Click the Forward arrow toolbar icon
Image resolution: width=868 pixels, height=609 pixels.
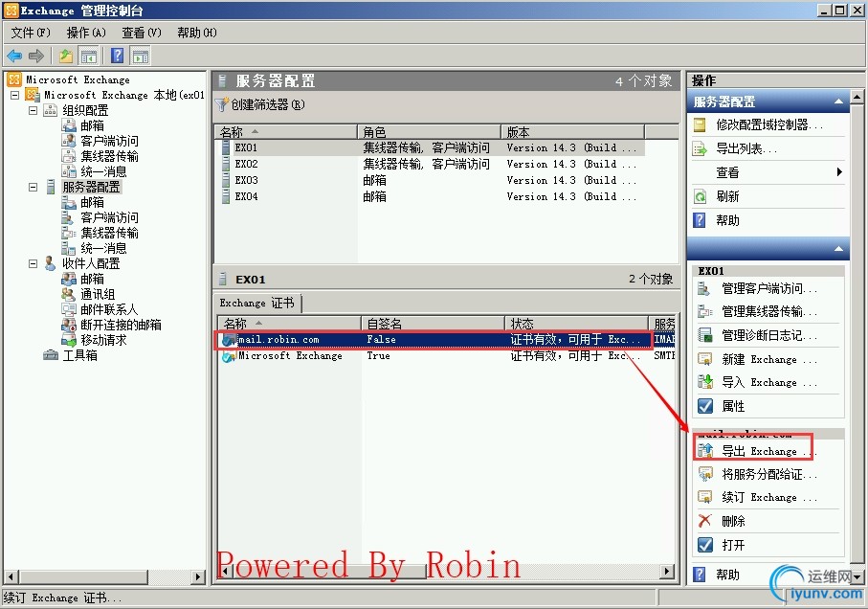pos(36,56)
